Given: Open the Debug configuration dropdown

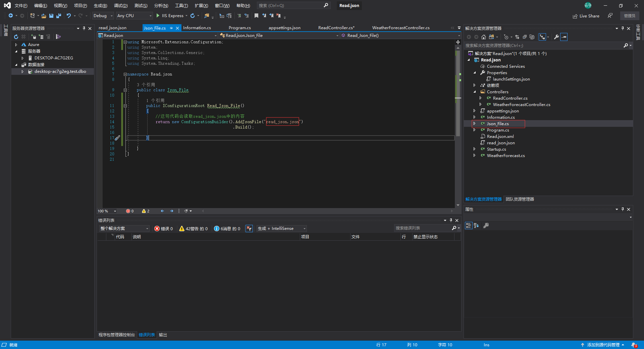Looking at the screenshot, I should click(x=103, y=16).
